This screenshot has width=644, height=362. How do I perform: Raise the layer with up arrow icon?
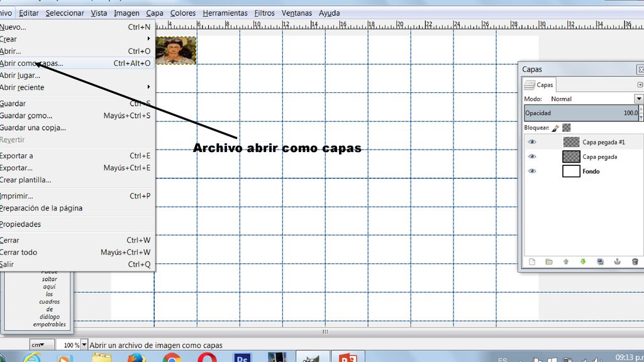[x=566, y=262]
